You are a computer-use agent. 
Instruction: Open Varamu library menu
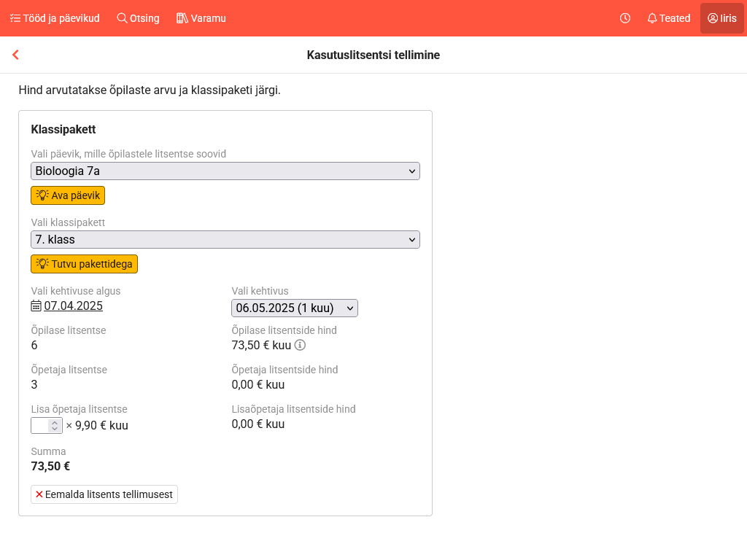[x=201, y=18]
